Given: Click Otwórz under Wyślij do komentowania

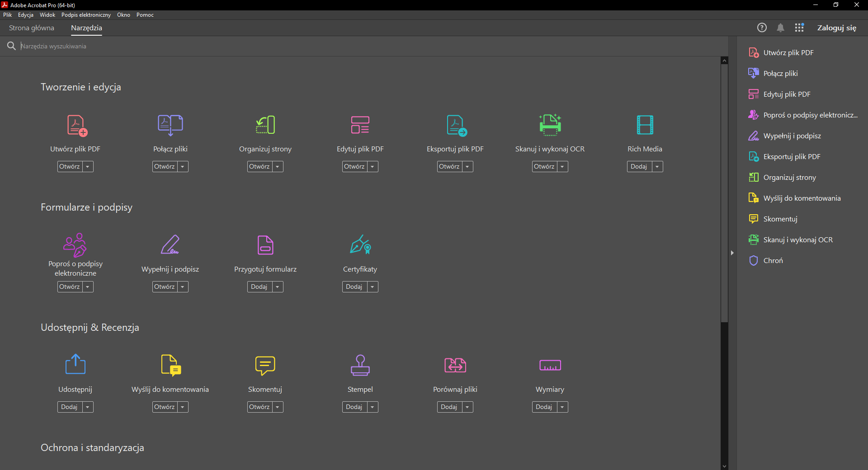Looking at the screenshot, I should click(165, 407).
